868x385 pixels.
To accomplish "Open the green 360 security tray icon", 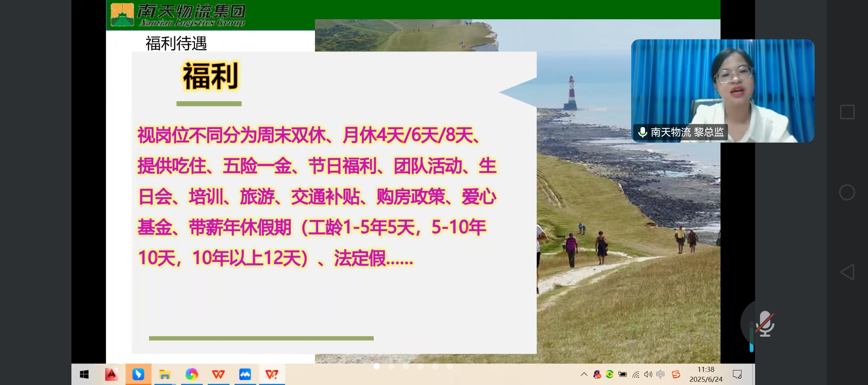I will click(609, 374).
